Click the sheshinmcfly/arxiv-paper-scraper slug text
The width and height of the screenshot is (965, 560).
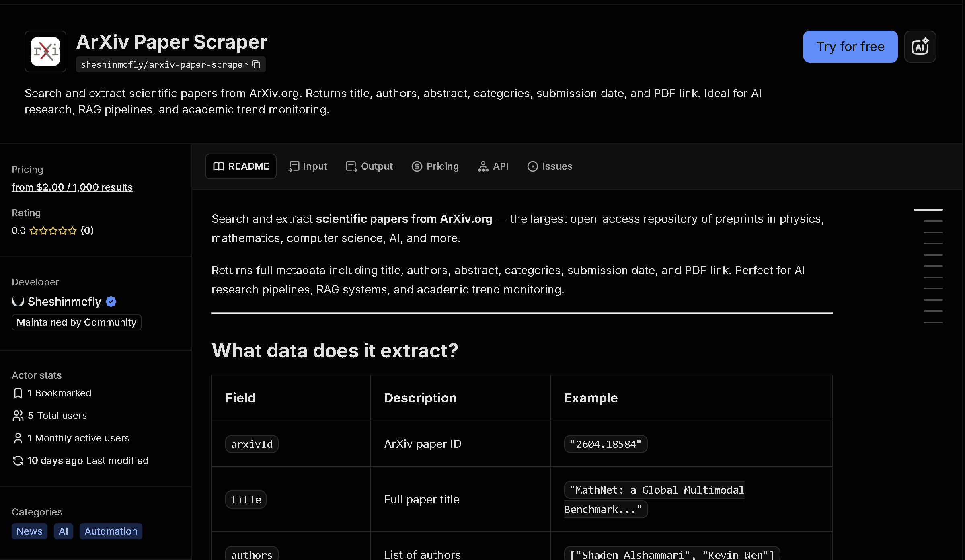(164, 64)
